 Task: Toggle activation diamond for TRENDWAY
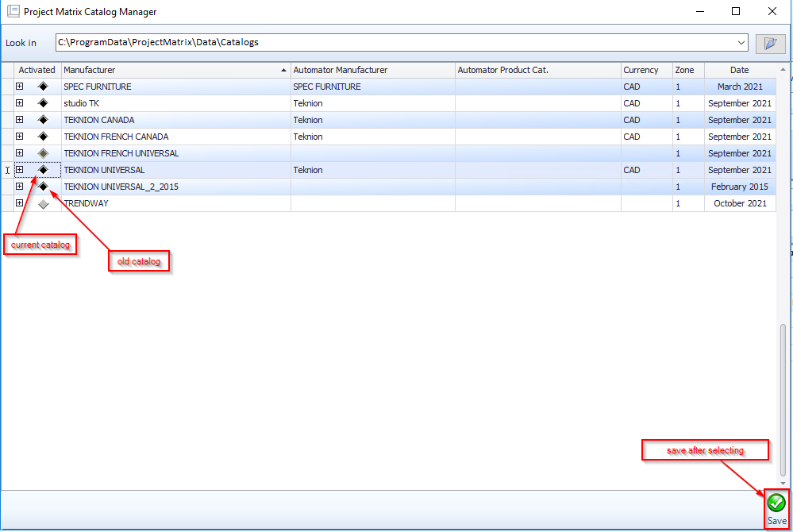(x=44, y=204)
